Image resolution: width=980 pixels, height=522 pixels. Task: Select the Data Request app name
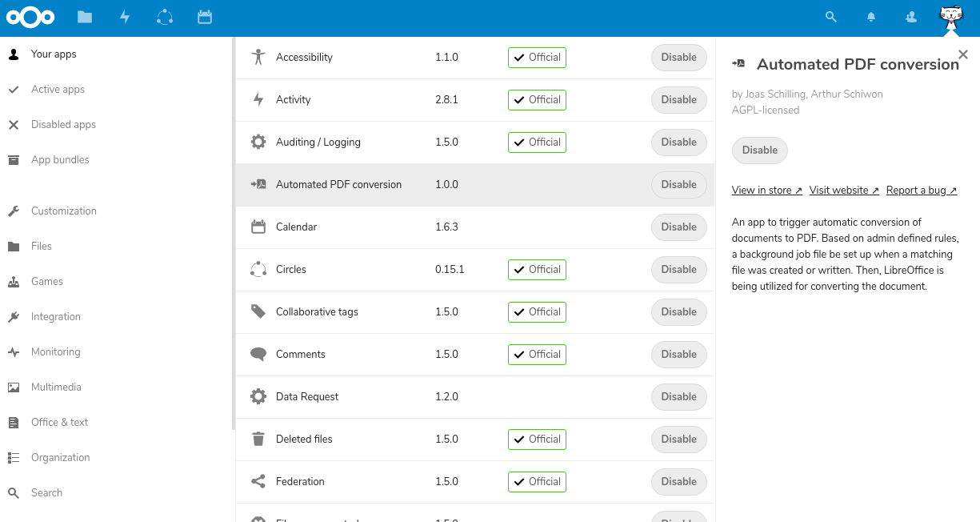[307, 396]
